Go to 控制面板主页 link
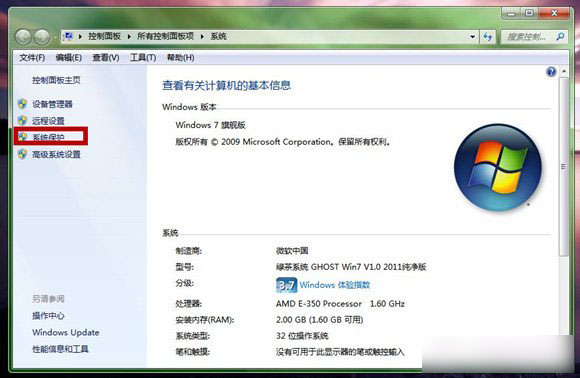 56,80
